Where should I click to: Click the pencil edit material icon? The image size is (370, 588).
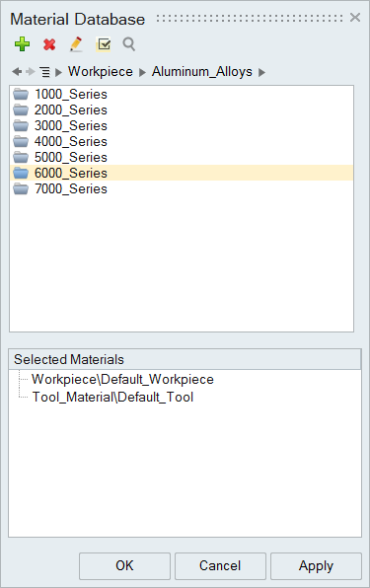pyautogui.click(x=76, y=44)
